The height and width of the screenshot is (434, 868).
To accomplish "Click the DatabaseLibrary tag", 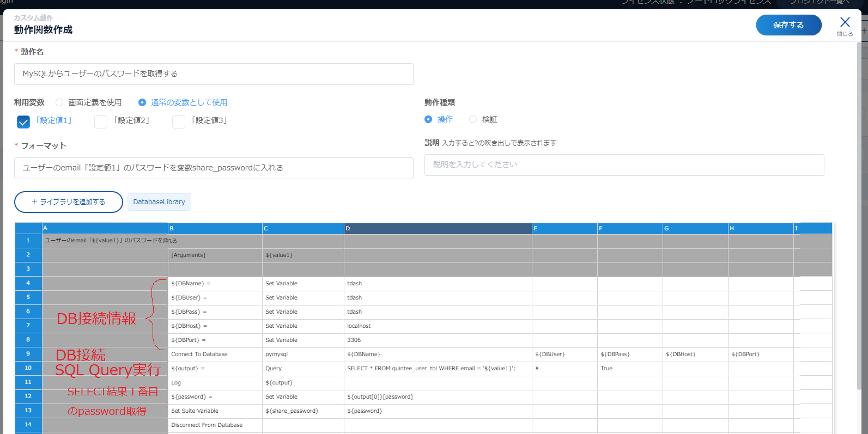I will (x=159, y=202).
